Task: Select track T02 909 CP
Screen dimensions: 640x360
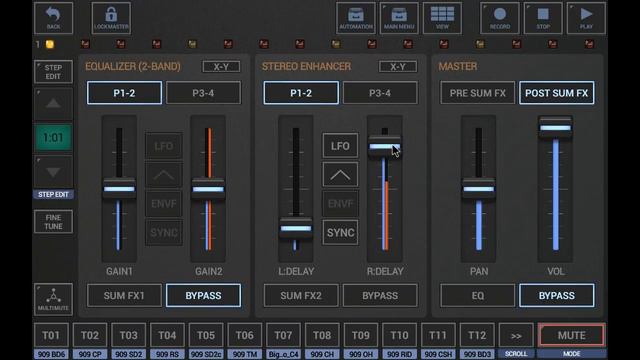Action: (x=90, y=336)
